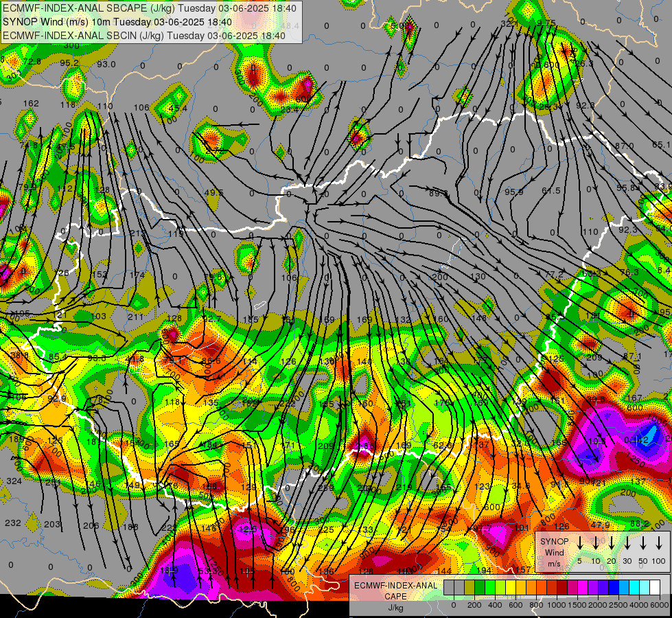Image resolution: width=672 pixels, height=618 pixels.
Task: Click the 50 m/s wind arrow in legend
Action: (643, 543)
